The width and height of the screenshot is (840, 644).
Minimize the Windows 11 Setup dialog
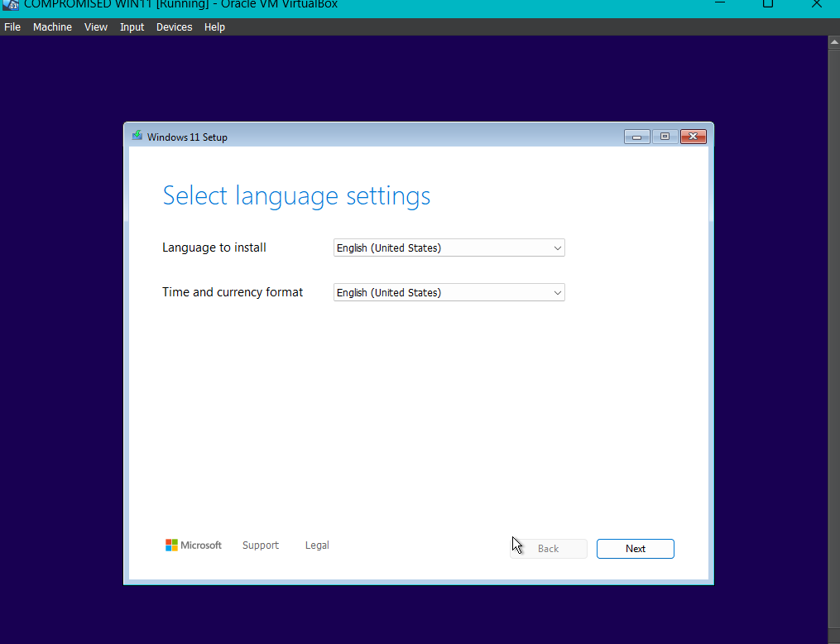point(637,137)
